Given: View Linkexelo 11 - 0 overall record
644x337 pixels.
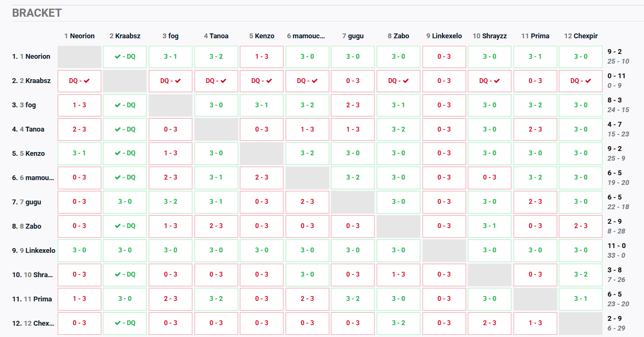Looking at the screenshot, I should coord(617,246).
